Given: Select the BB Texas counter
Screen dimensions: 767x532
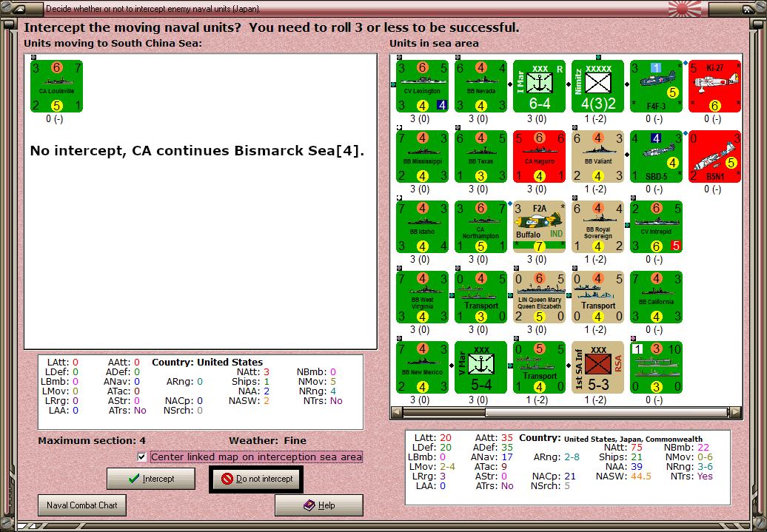Looking at the screenshot, I should [x=480, y=156].
